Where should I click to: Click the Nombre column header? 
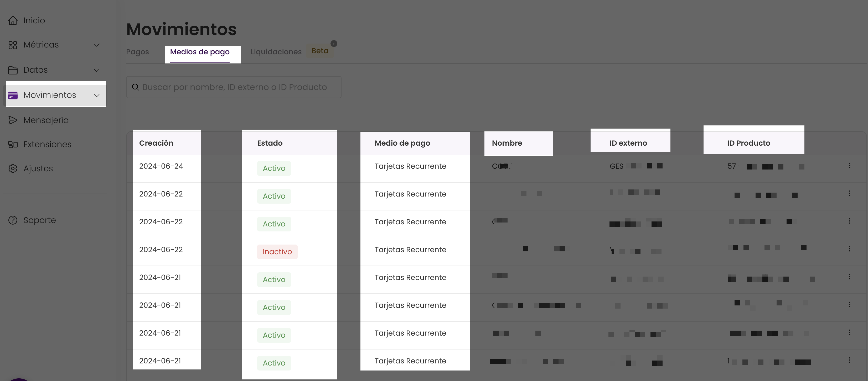pyautogui.click(x=507, y=143)
